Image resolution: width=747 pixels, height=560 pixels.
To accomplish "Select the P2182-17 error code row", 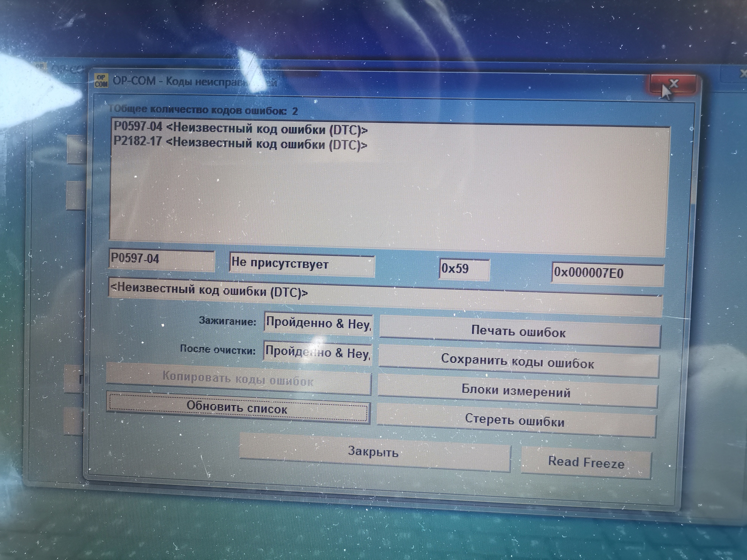I will pyautogui.click(x=240, y=143).
